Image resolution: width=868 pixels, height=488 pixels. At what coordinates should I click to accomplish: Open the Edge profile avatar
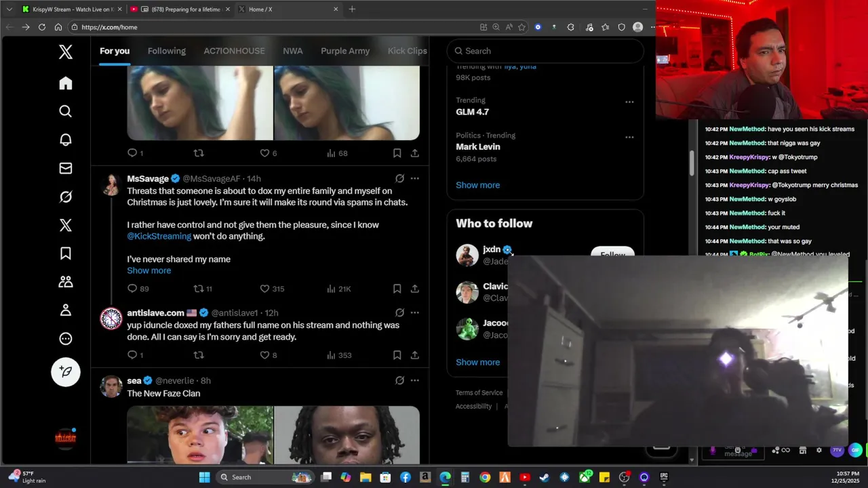[637, 27]
